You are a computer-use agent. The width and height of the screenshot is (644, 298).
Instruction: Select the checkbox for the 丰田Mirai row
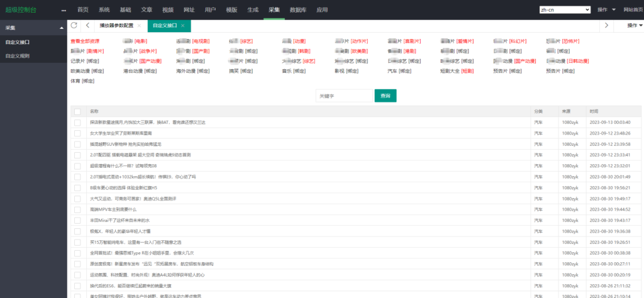77,220
